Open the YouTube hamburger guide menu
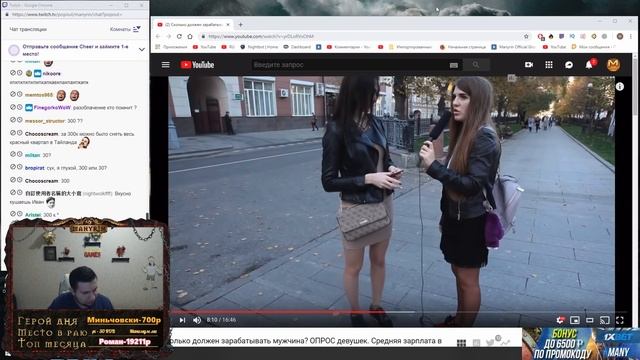Image resolution: width=640 pixels, height=360 pixels. point(165,65)
